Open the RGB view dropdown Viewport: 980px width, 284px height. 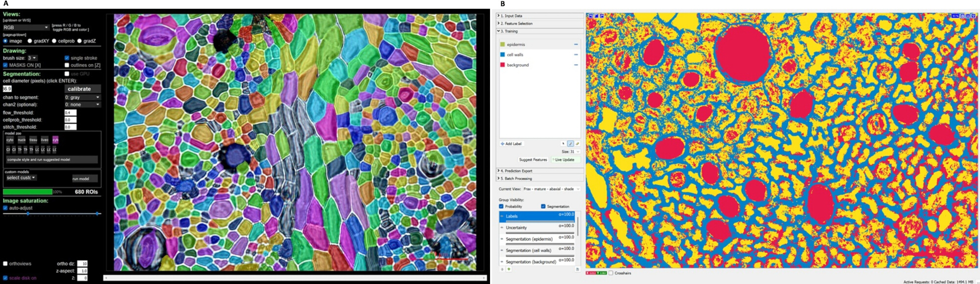tap(25, 27)
